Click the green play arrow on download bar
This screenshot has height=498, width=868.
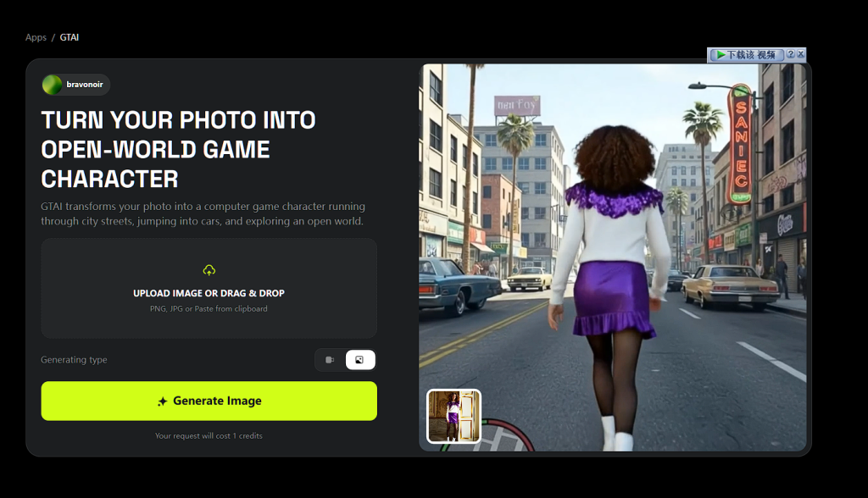pyautogui.click(x=721, y=55)
